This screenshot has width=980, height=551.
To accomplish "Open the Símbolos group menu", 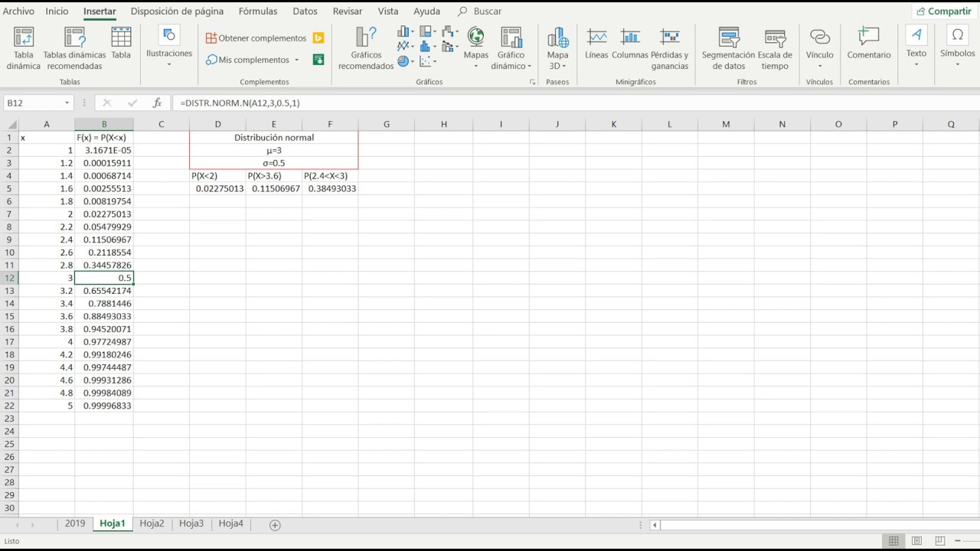I will coord(957,47).
